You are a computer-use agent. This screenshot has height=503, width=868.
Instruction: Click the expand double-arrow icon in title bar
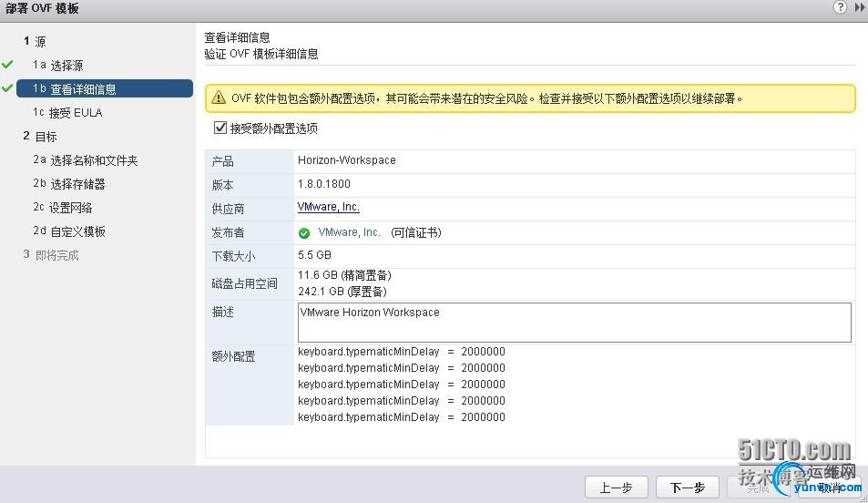pyautogui.click(x=860, y=6)
